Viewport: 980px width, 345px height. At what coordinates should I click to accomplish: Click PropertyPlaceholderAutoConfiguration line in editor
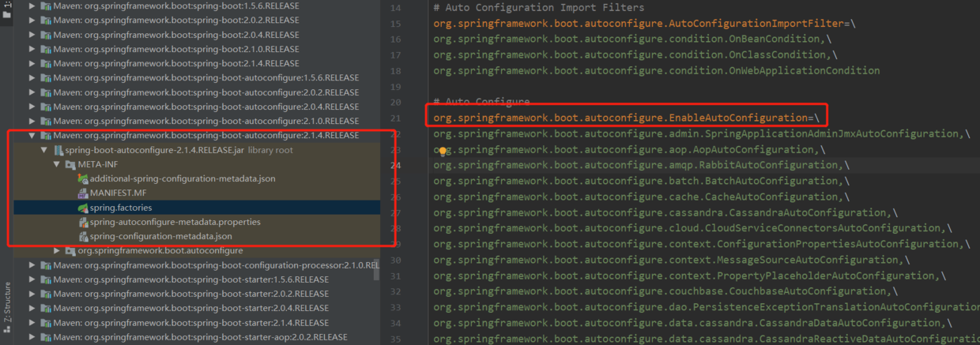click(x=688, y=276)
